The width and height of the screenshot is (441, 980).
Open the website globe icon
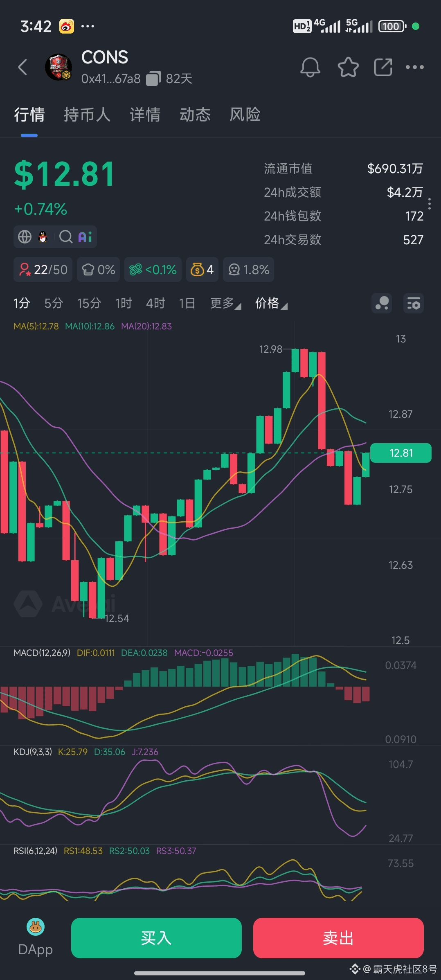pyautogui.click(x=25, y=237)
